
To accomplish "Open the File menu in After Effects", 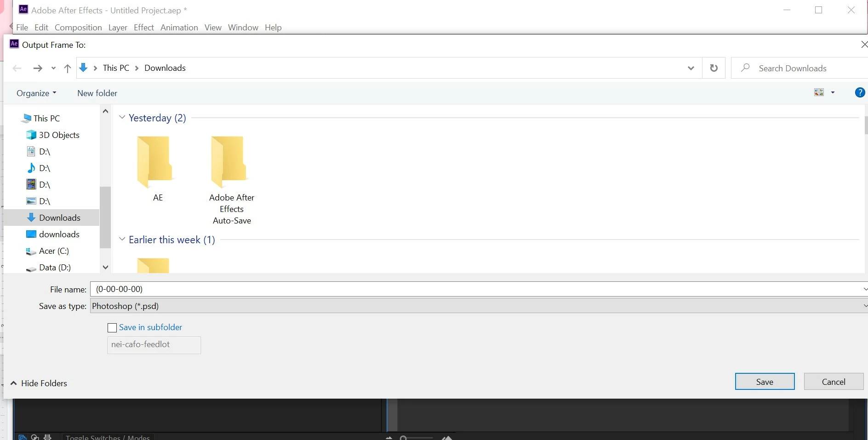I will click(x=22, y=28).
